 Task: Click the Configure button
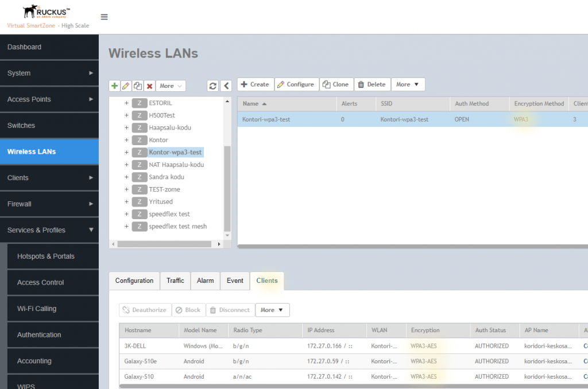296,84
